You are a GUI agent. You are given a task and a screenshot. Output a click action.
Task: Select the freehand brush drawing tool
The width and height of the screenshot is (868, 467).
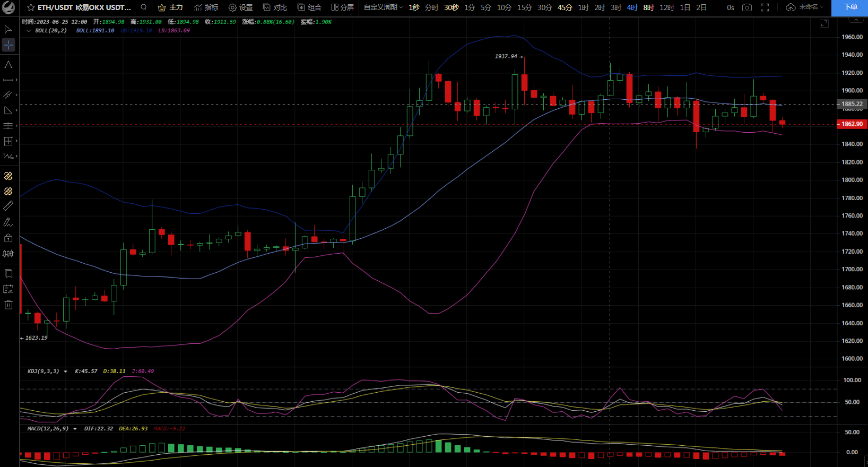pos(8,222)
